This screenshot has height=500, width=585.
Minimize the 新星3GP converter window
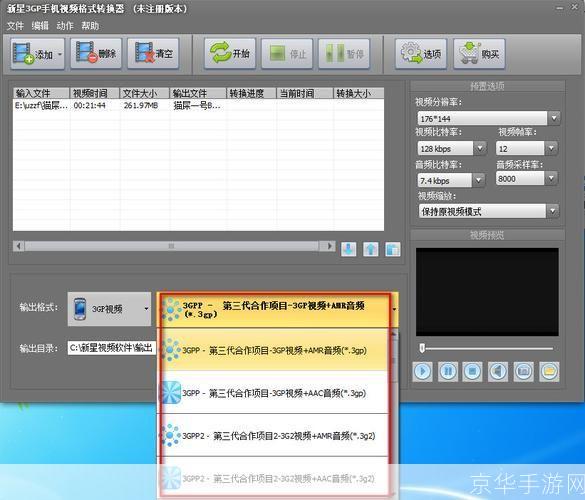[x=559, y=8]
